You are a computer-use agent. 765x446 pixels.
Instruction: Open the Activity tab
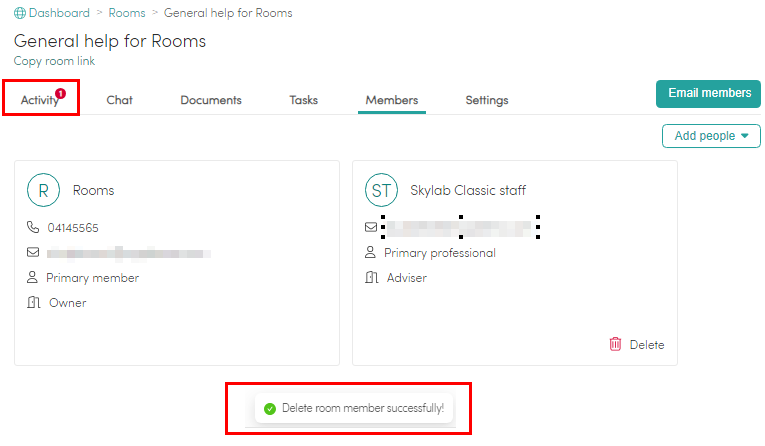point(41,100)
